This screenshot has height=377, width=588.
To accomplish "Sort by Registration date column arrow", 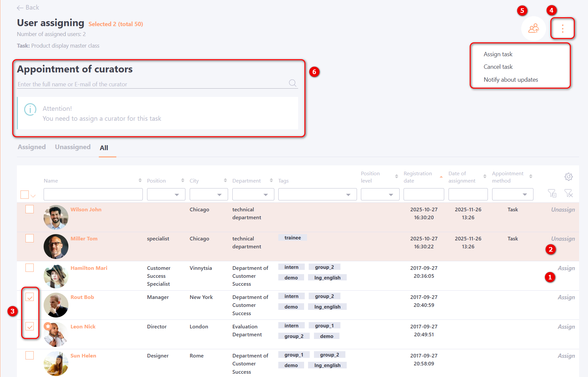I will (441, 177).
